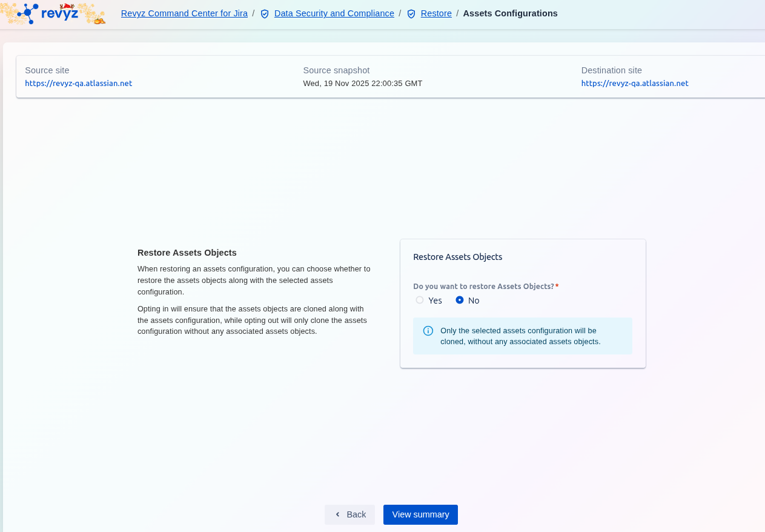765x532 pixels.
Task: Navigate to the Restore breadcrumb link
Action: pos(436,13)
